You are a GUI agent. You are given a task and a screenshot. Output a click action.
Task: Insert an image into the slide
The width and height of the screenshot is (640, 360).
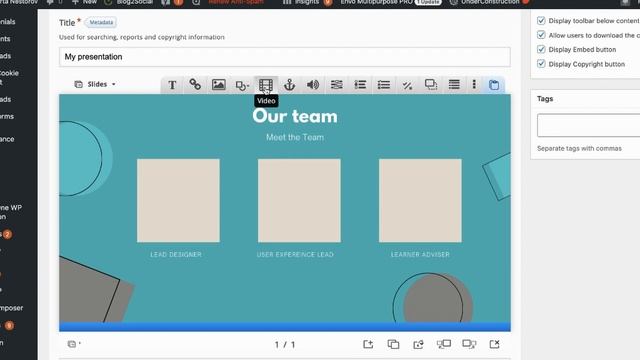coord(219,84)
